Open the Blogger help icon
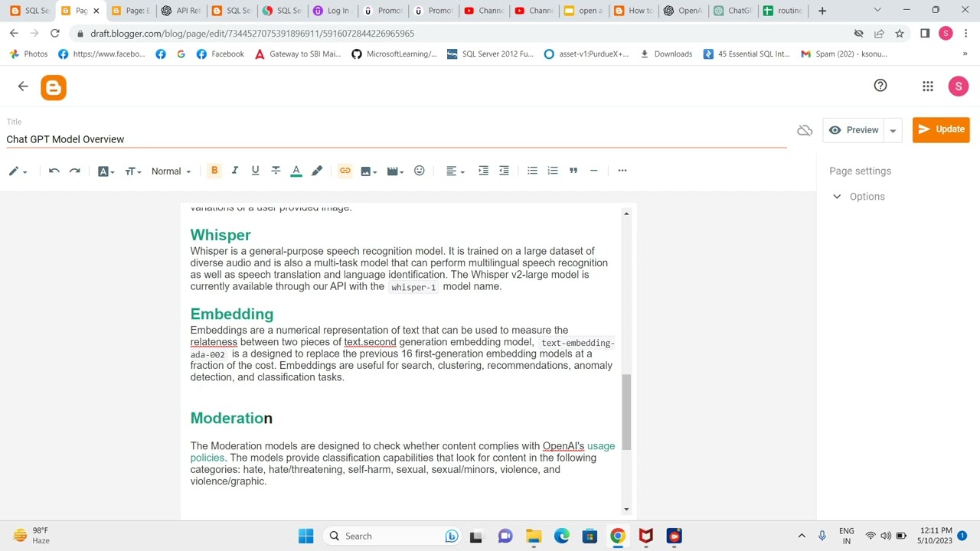The width and height of the screenshot is (980, 551). pyautogui.click(x=880, y=86)
